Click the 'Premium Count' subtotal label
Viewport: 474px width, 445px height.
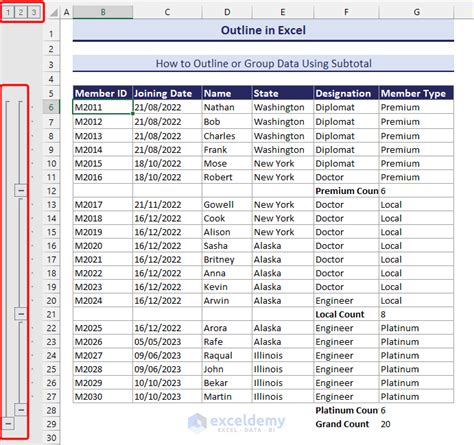click(x=346, y=191)
